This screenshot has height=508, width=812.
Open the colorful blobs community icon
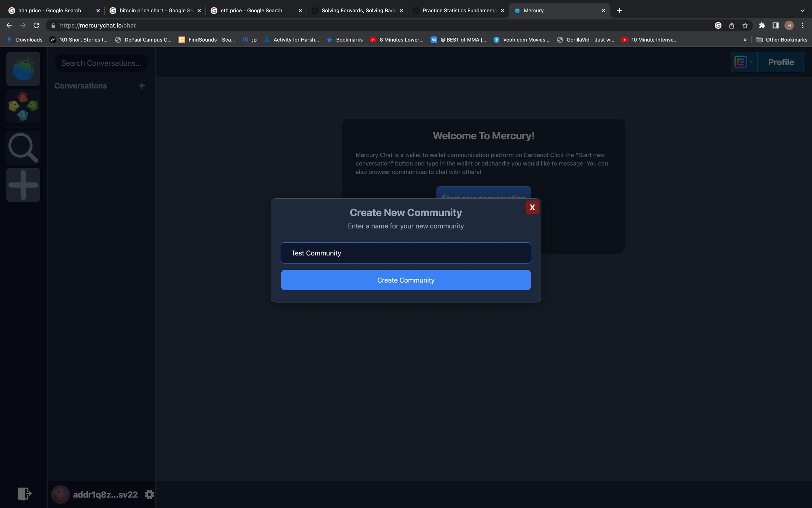coord(23,106)
